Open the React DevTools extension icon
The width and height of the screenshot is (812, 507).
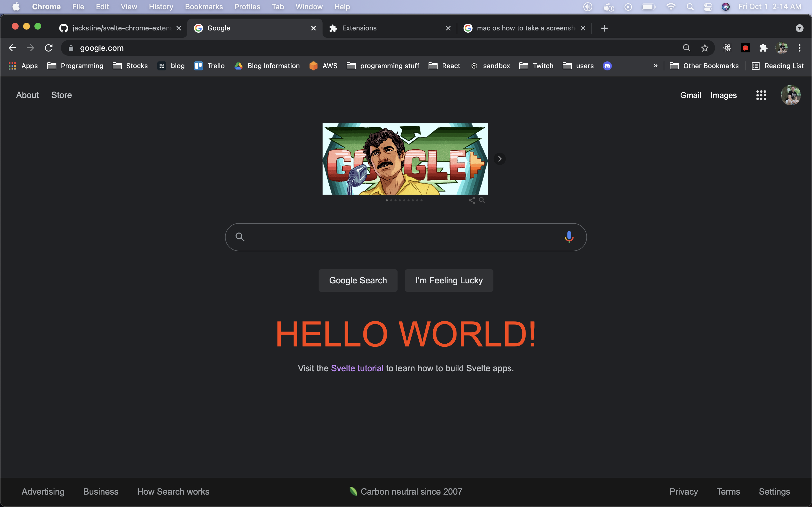click(x=727, y=48)
